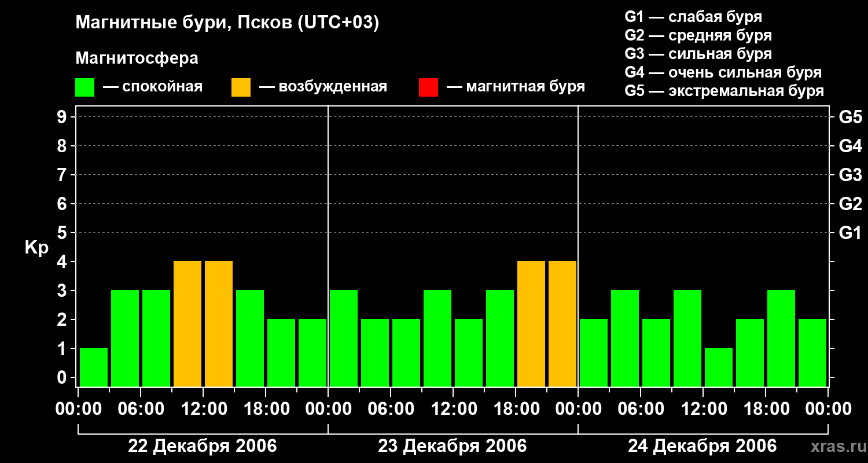Click the '06:00' time label for 24 Декабря

(641, 409)
